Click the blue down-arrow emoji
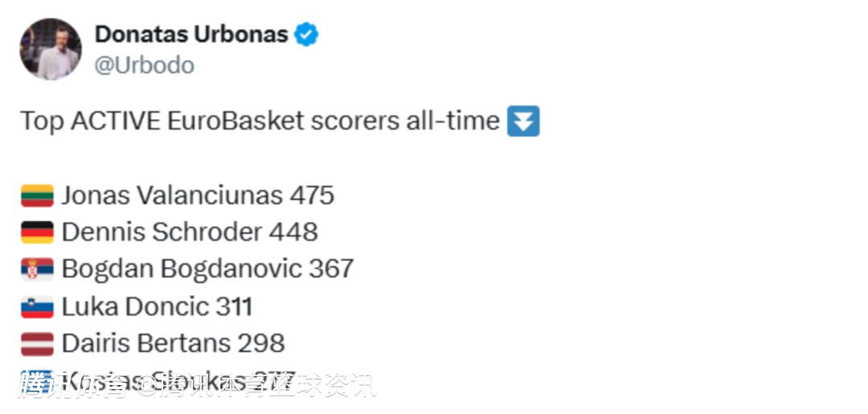 click(523, 121)
